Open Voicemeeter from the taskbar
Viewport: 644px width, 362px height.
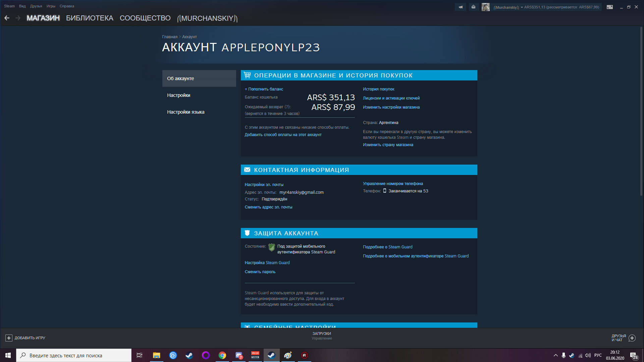[x=255, y=355]
